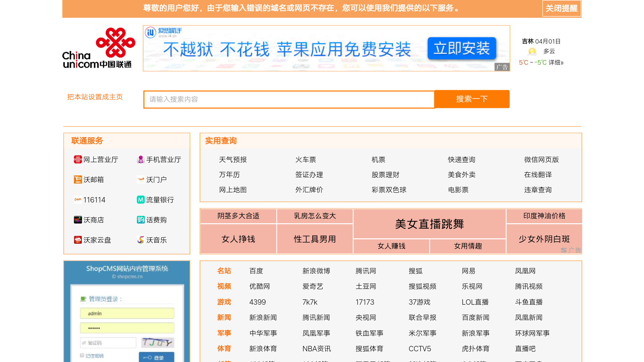Select the 视频 category label
This screenshot has width=644, height=362.
[x=224, y=286]
